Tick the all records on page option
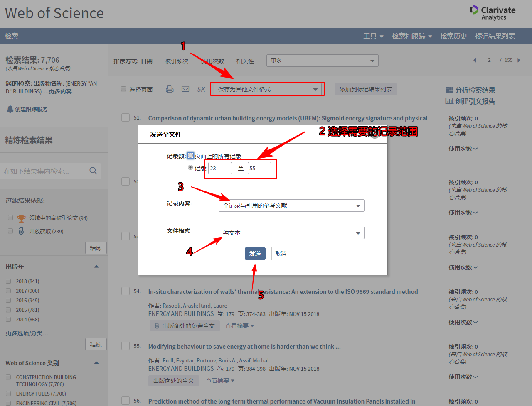Viewport: 532px width, 406px height. [190, 155]
